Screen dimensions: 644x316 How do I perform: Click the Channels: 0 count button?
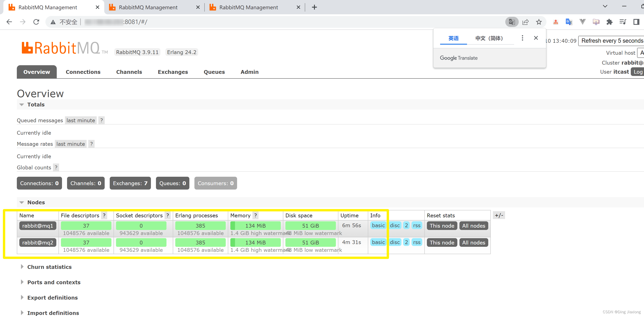point(86,183)
